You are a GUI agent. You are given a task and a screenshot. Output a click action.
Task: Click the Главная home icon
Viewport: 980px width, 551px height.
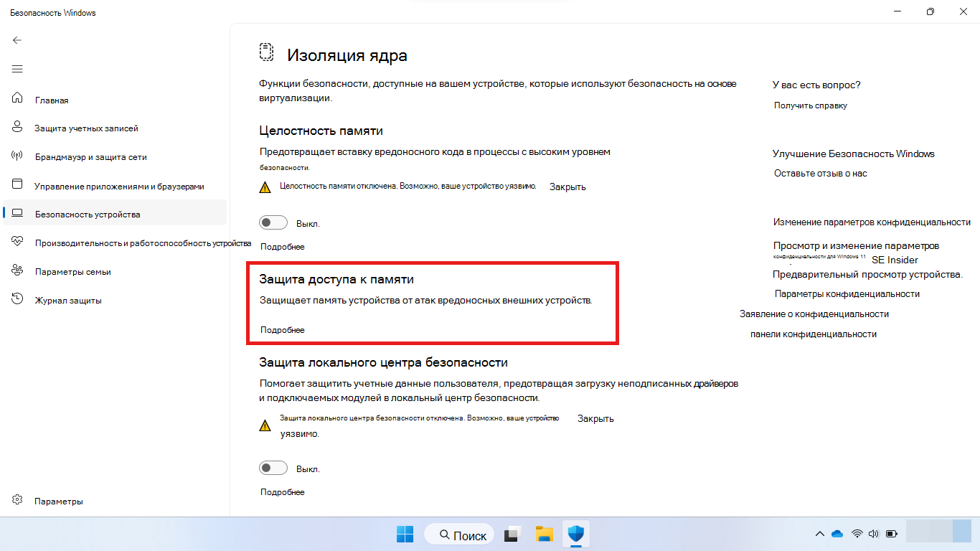click(x=18, y=99)
